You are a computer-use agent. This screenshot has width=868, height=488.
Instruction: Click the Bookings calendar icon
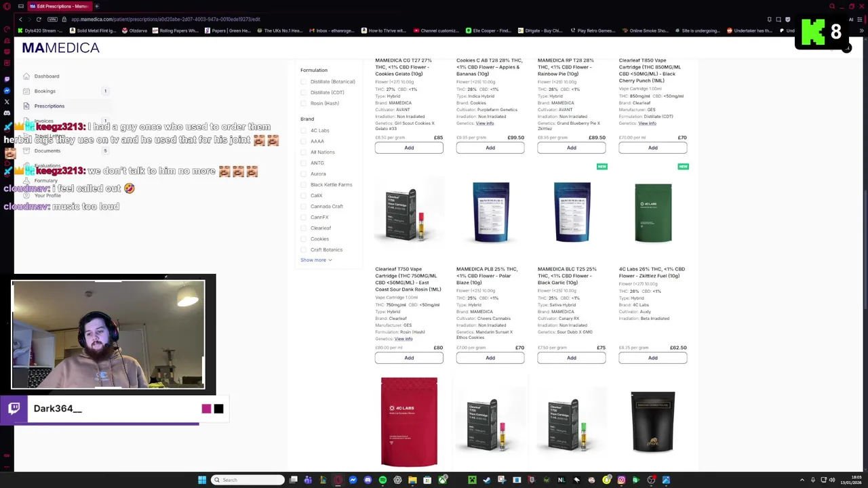(26, 91)
